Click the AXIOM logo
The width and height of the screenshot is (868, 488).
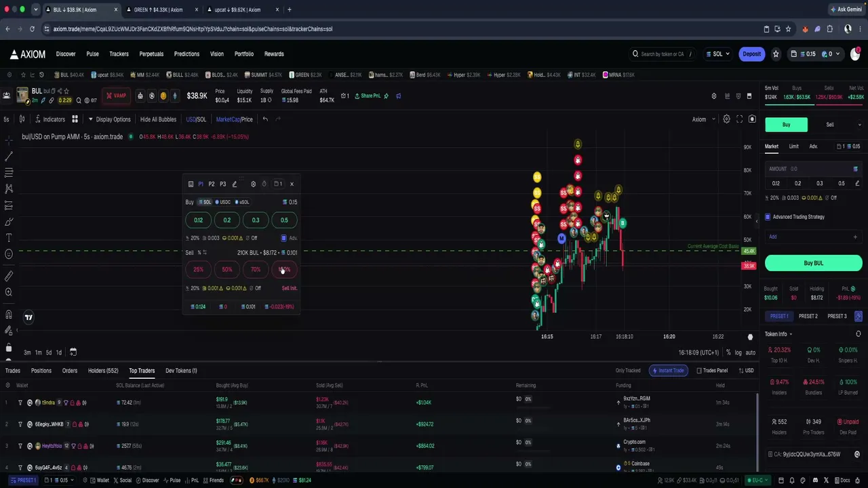(28, 54)
